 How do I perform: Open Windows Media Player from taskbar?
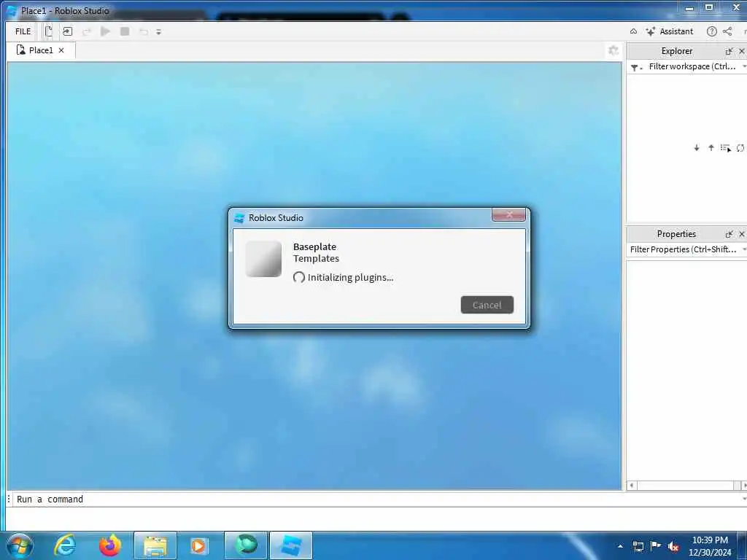[198, 545]
